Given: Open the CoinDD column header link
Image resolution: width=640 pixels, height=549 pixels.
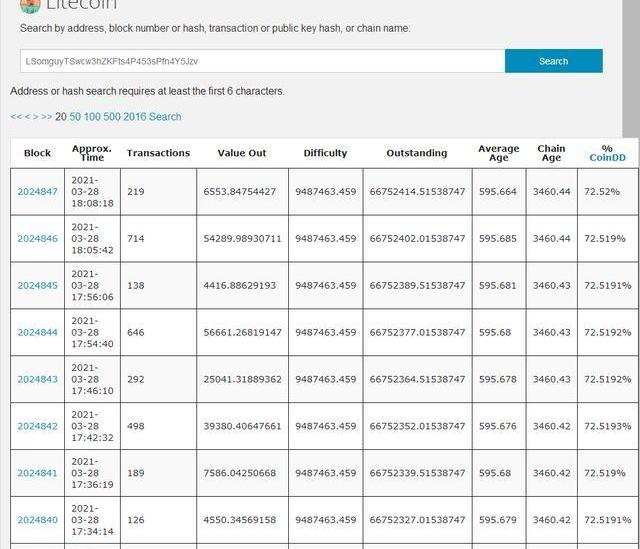Looking at the screenshot, I should tap(607, 158).
